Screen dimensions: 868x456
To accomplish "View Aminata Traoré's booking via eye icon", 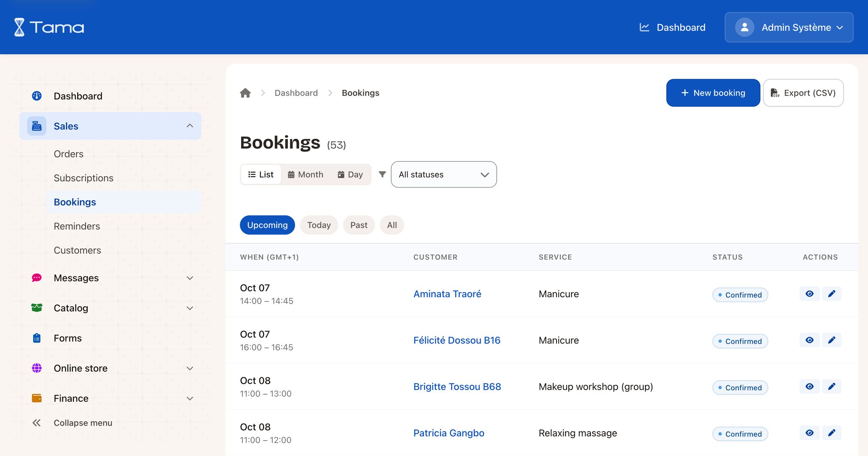I will pos(810,294).
